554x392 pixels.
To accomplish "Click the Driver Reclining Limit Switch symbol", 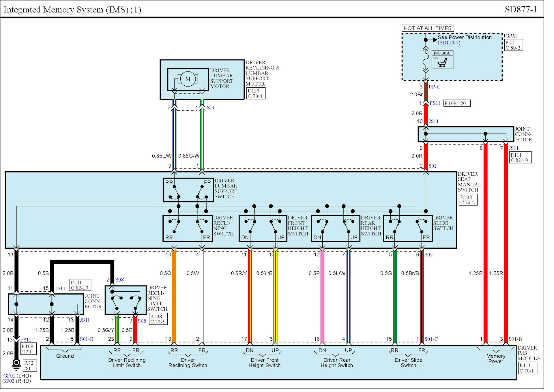I will coord(126,300).
